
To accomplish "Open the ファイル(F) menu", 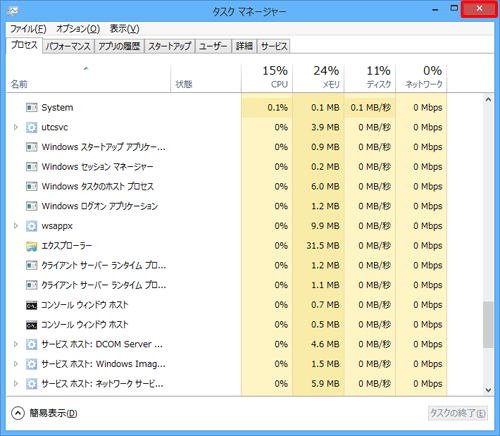I will (x=28, y=29).
